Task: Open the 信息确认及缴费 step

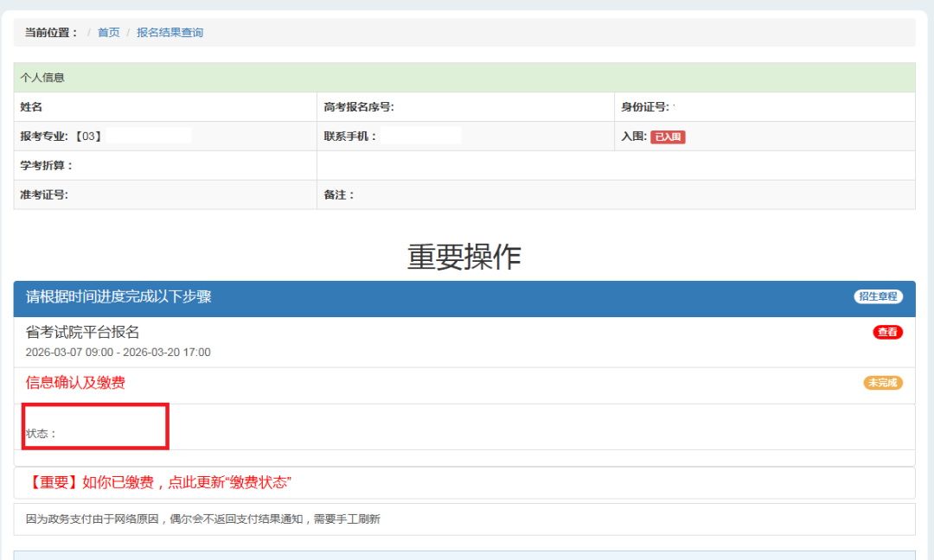Action: 75,383
